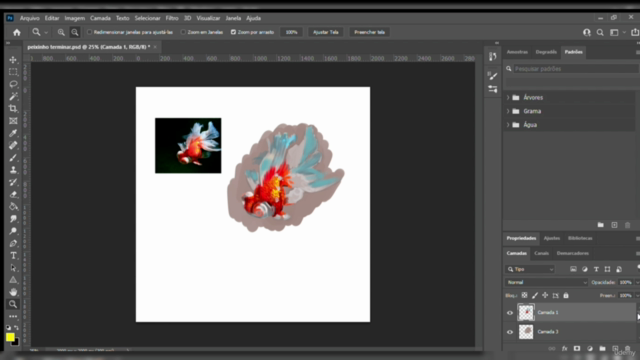
Task: Choose Zoom Out mode icon
Action: click(x=75, y=32)
